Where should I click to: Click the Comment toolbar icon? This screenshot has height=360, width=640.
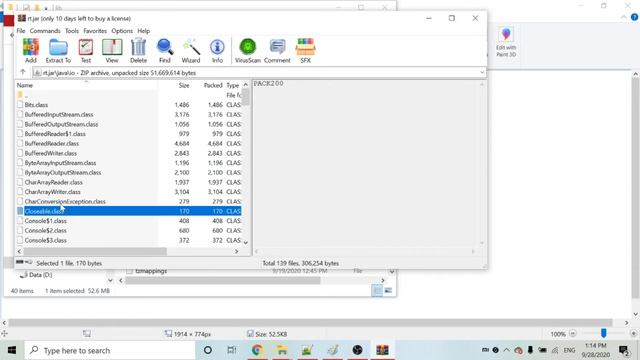[277, 51]
